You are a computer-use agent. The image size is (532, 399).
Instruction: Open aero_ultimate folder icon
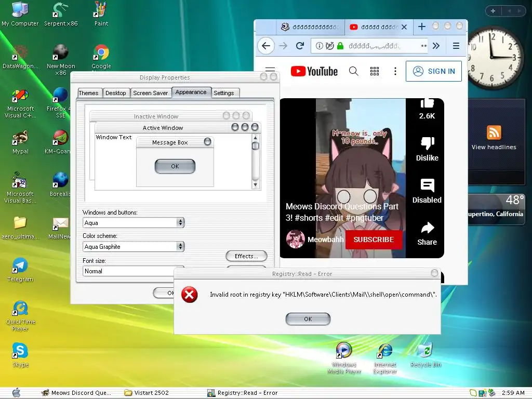click(x=20, y=228)
